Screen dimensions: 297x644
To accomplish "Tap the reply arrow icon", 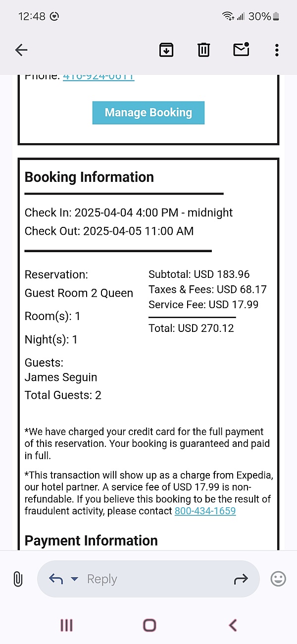I will (55, 579).
